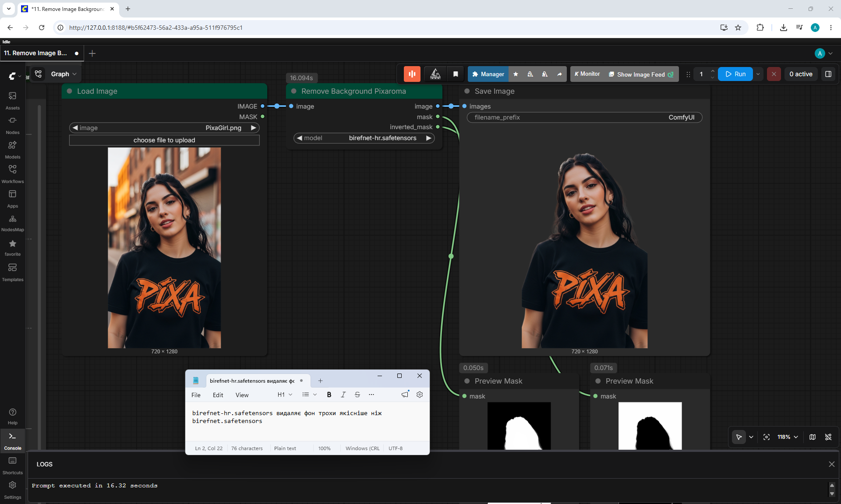Add a new Notepad tab
The image size is (841, 504).
point(320,381)
